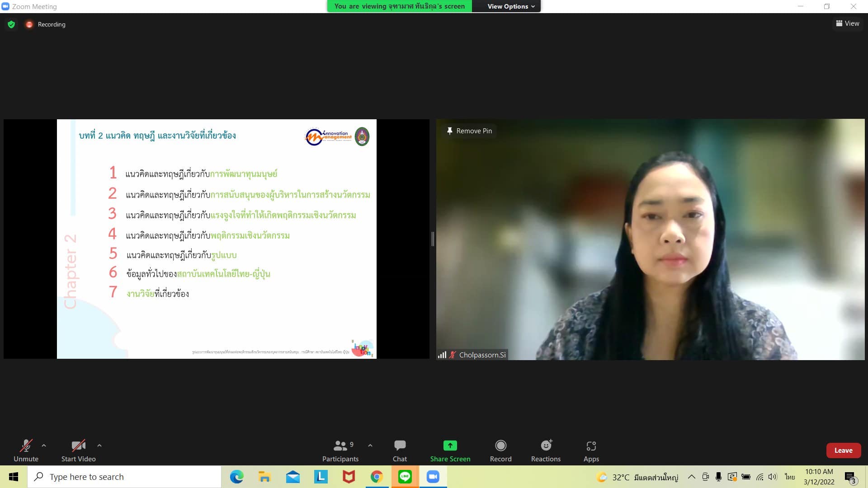Open Chrome from the taskbar
Viewport: 868px width, 488px height.
point(377,477)
